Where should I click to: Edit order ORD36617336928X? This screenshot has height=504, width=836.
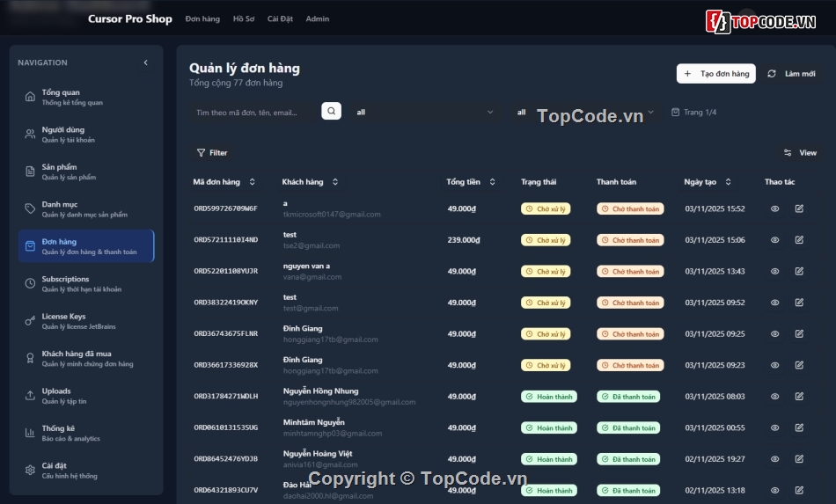(x=799, y=366)
